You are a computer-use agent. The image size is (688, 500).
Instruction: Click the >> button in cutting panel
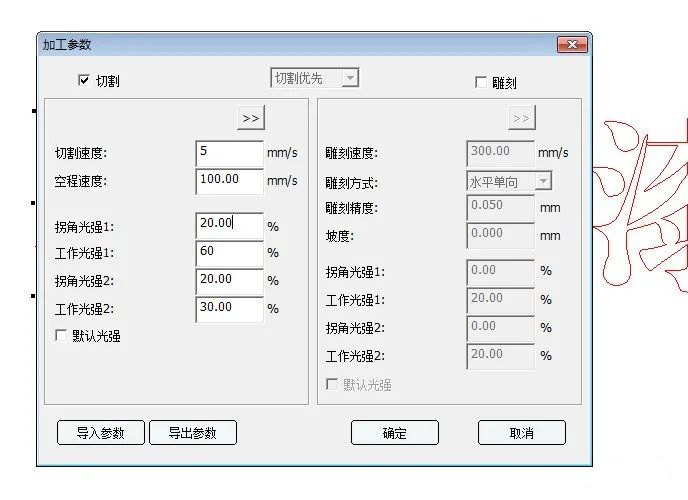click(251, 118)
